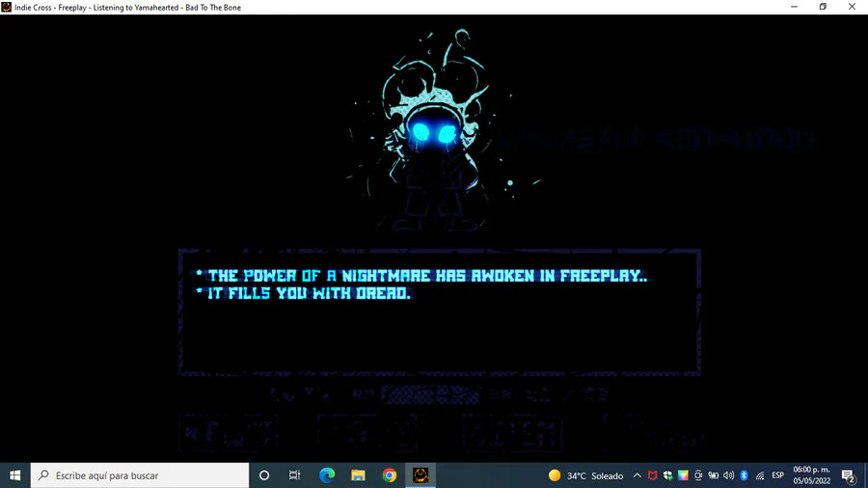Open File Explorer from the taskbar

point(358,475)
